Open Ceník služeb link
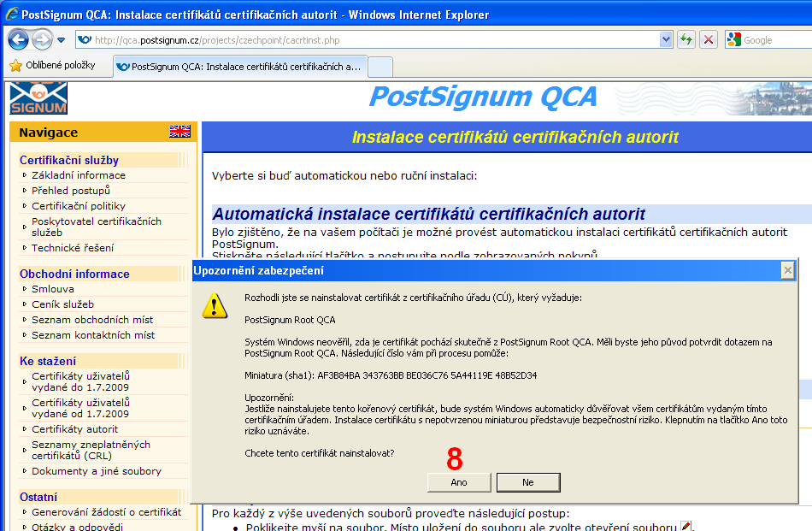The width and height of the screenshot is (812, 531). 62,304
